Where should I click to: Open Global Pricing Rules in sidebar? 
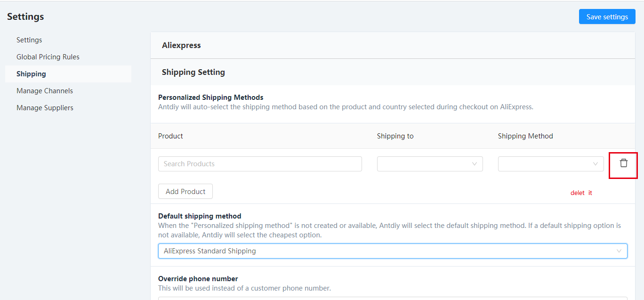(x=48, y=57)
